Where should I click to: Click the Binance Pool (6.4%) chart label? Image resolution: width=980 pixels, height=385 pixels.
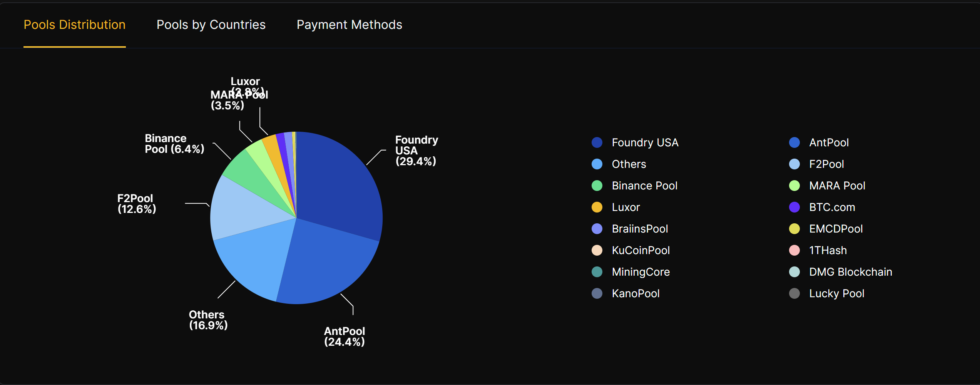tap(174, 144)
